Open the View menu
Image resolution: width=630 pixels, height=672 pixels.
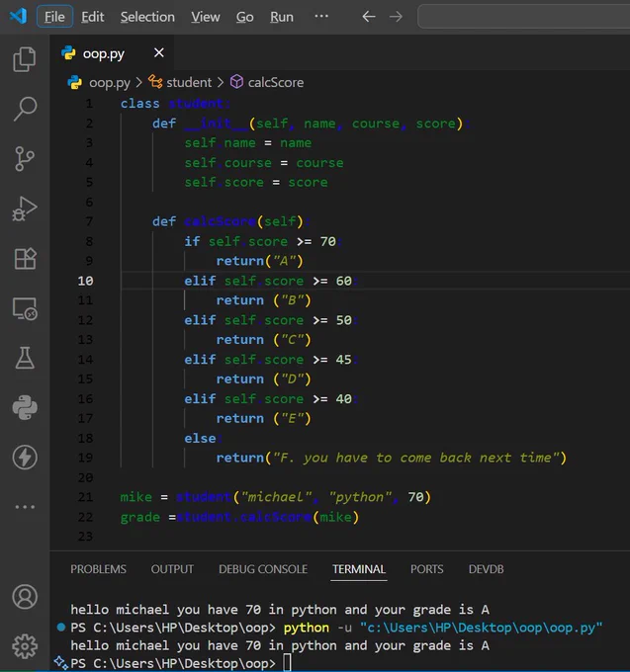pyautogui.click(x=206, y=17)
